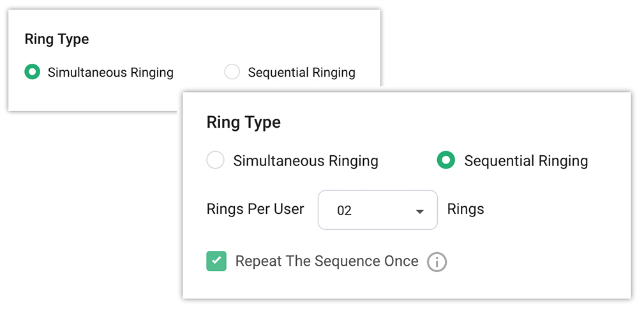Uncheck the Repeat The Sequence Once checkbox
This screenshot has height=311, width=644.
(x=216, y=261)
